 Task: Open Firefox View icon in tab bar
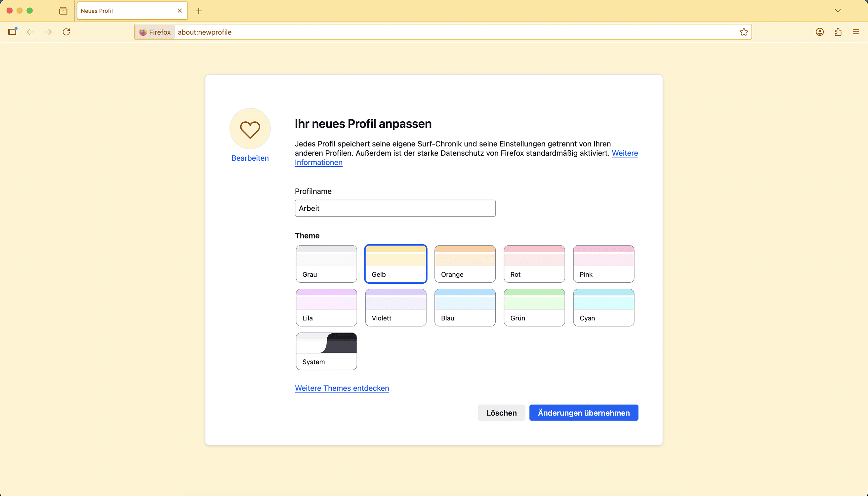click(63, 11)
